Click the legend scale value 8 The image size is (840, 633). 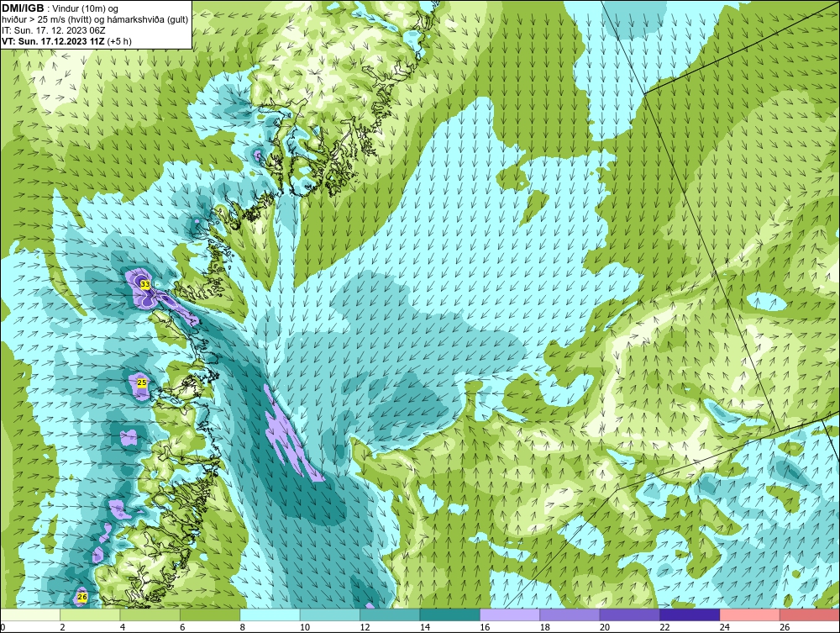243,627
